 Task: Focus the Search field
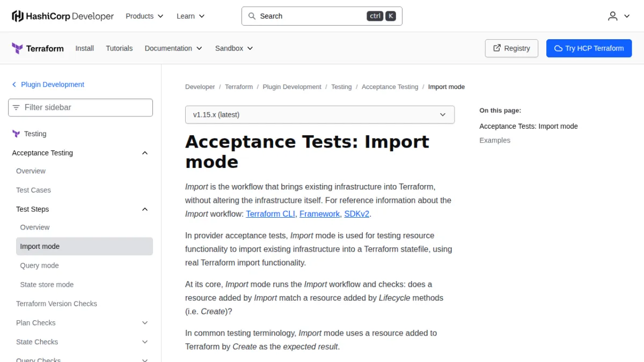(322, 16)
